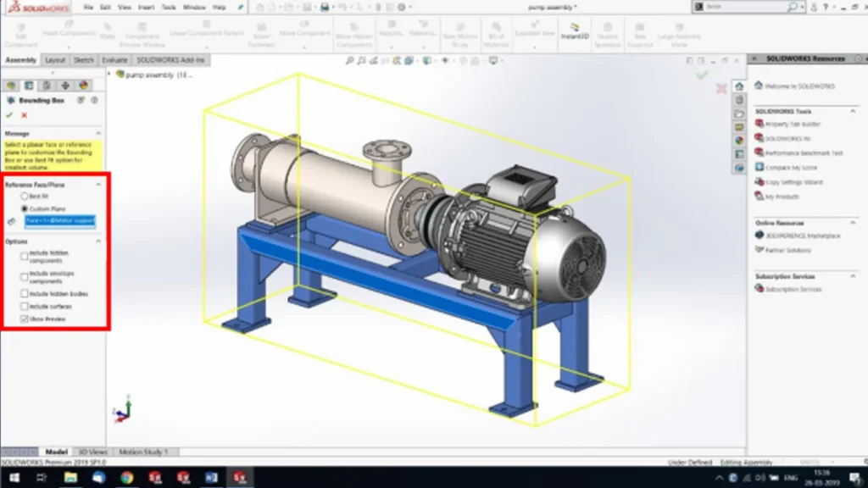The image size is (868, 488).
Task: Switch to the 3D Views tab
Action: click(93, 452)
